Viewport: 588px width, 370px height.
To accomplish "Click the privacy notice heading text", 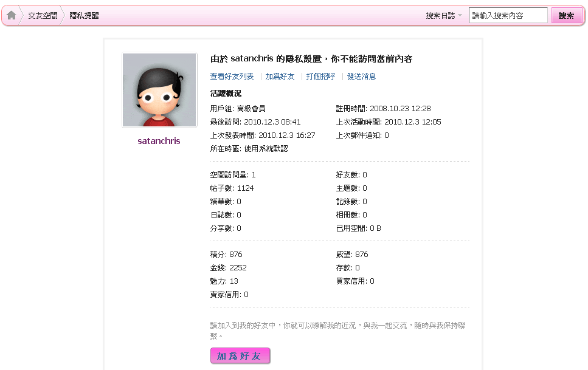I will 311,60.
